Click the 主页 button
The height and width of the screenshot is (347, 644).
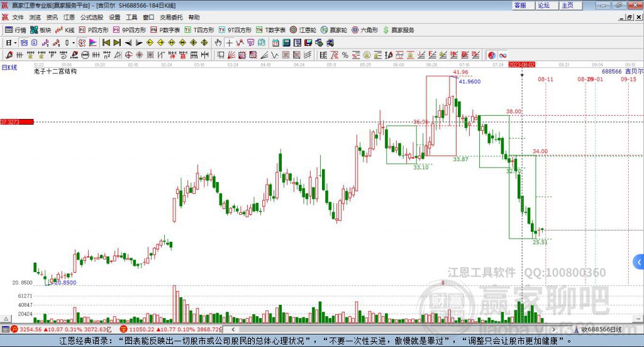[x=571, y=5]
